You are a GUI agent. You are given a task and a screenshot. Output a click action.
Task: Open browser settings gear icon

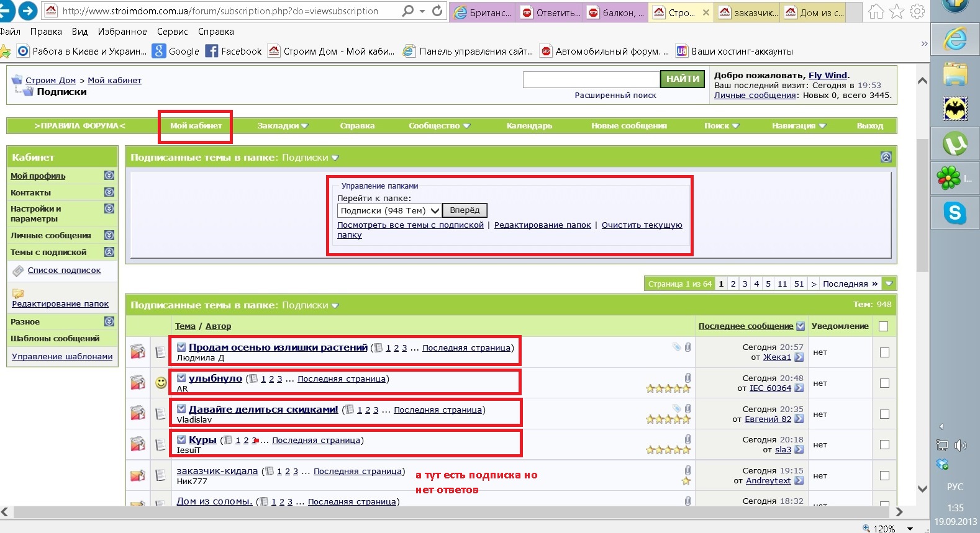tap(917, 12)
